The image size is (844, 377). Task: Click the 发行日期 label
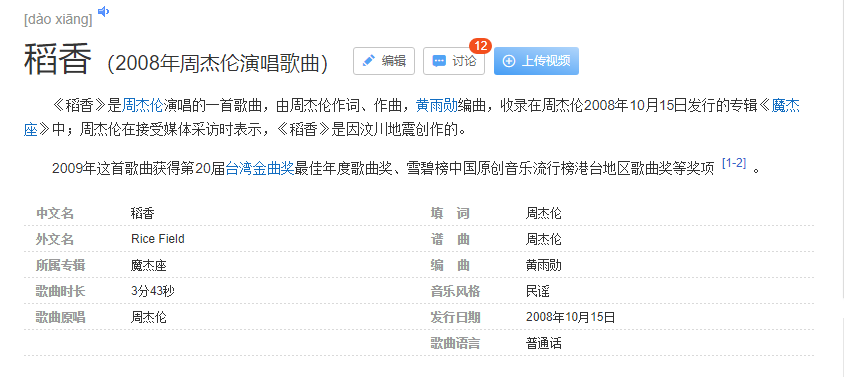(x=455, y=317)
